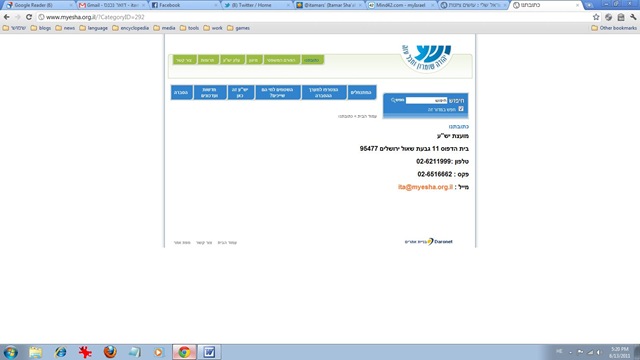This screenshot has width=640, height=360.
Task: Open Internet Explorer from the taskbar
Action: [60, 352]
